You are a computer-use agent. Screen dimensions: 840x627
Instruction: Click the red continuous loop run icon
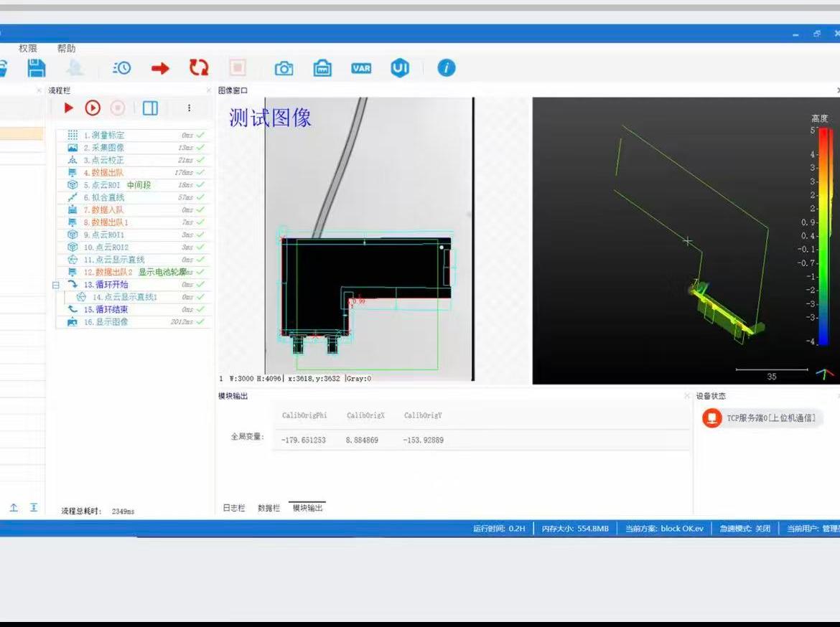(199, 68)
